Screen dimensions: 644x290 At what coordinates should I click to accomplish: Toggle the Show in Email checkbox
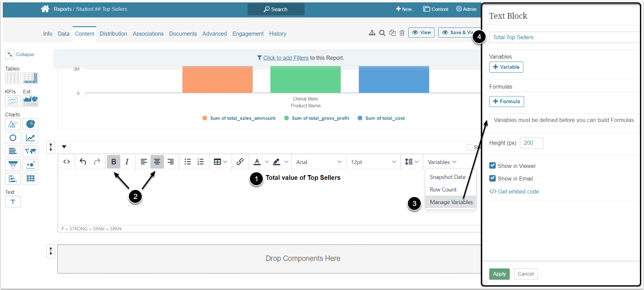(492, 178)
